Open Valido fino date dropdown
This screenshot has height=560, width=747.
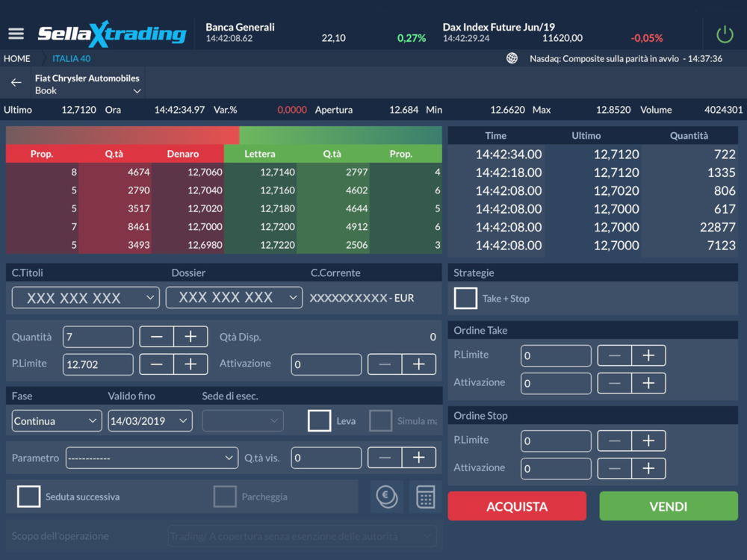(x=150, y=421)
